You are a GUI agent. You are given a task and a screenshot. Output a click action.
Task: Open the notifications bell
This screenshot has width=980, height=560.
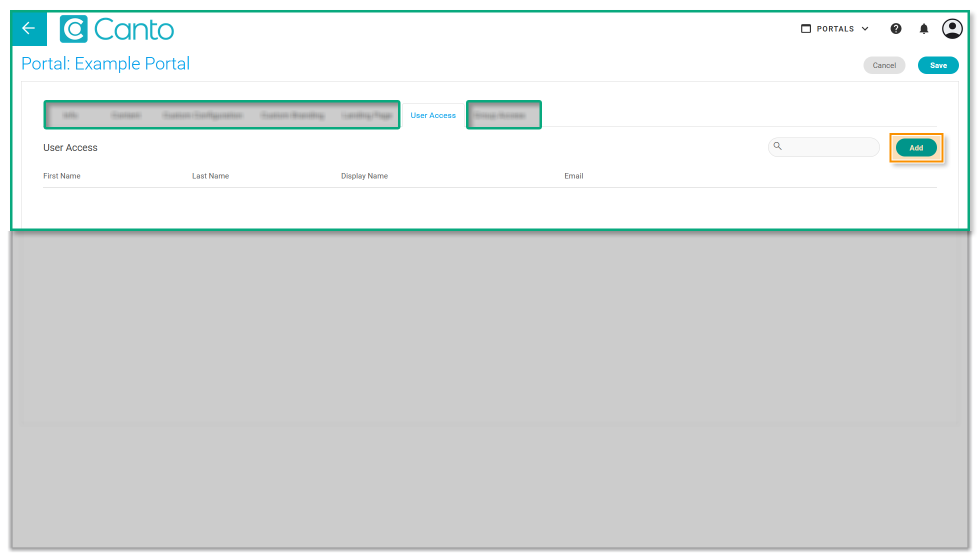pos(923,29)
